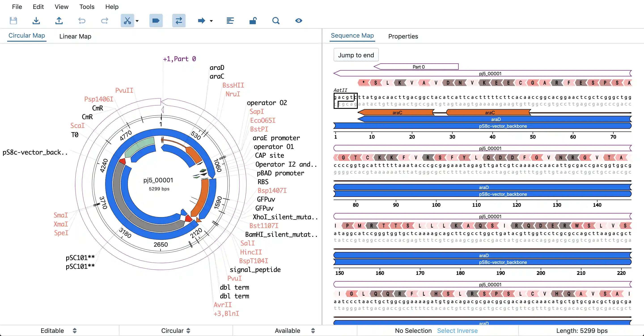Click the Select Inverse link
This screenshot has width=644, height=336.
click(457, 330)
